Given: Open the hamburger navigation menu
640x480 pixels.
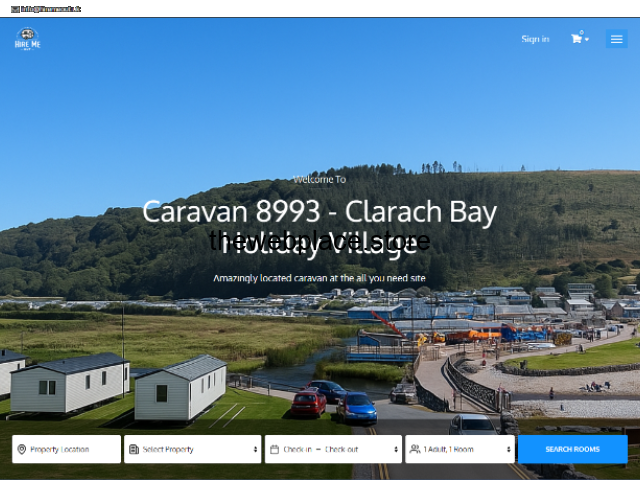Looking at the screenshot, I should [616, 39].
